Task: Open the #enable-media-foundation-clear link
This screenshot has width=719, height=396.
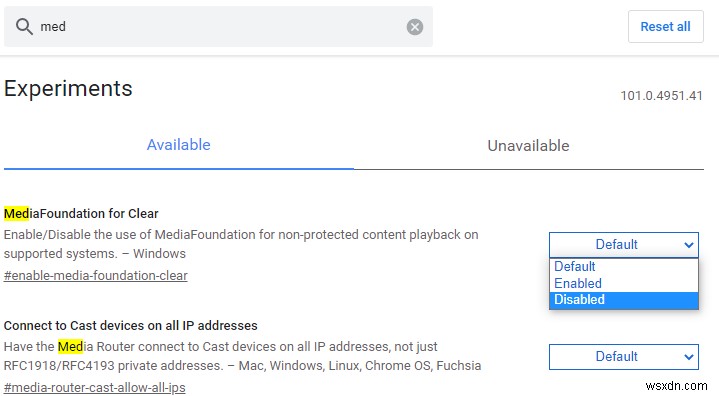Action: [x=95, y=275]
